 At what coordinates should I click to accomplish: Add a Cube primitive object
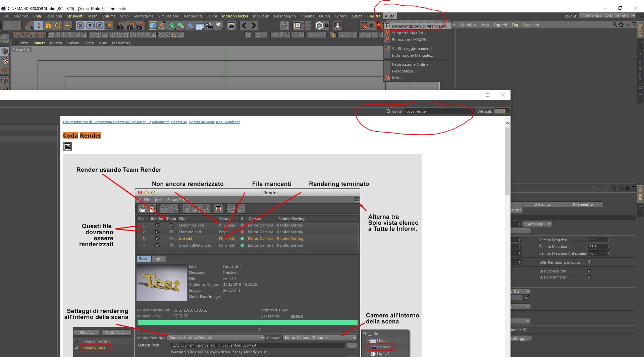[153, 25]
